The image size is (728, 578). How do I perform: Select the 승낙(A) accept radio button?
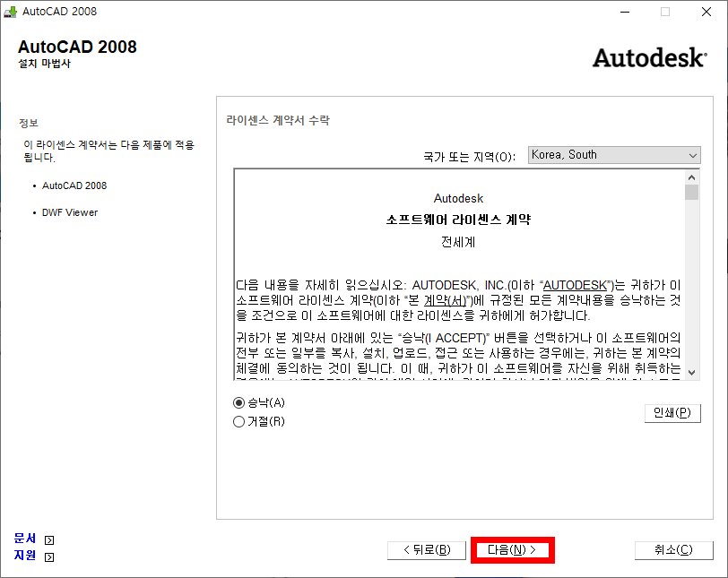[238, 402]
